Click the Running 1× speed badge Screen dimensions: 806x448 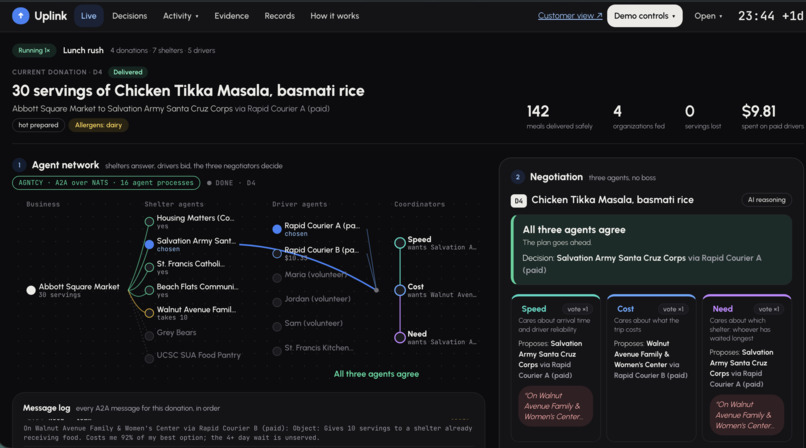[34, 50]
